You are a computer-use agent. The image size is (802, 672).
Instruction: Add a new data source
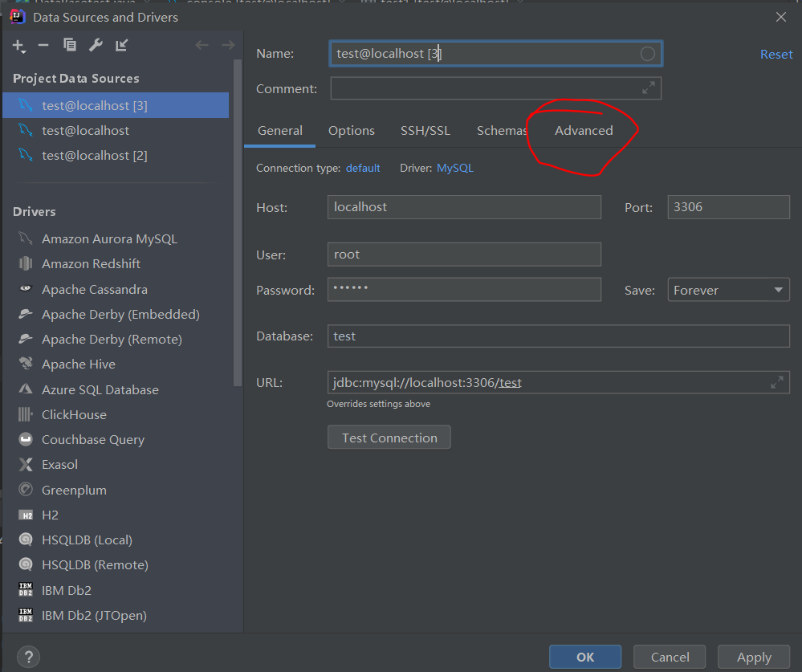18,46
